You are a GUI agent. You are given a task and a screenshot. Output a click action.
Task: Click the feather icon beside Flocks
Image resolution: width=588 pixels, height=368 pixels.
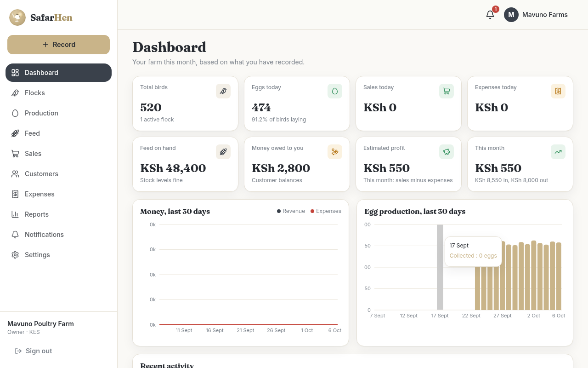tap(15, 93)
